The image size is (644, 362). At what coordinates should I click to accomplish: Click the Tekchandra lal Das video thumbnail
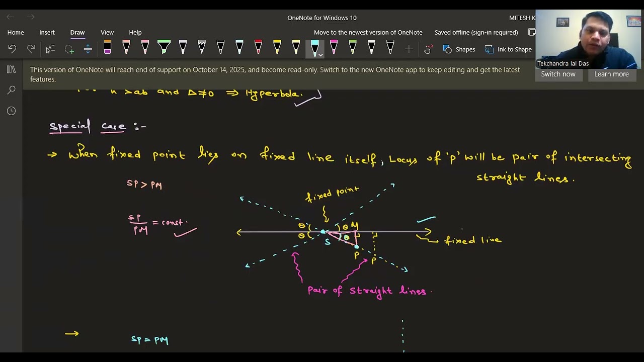click(588, 39)
